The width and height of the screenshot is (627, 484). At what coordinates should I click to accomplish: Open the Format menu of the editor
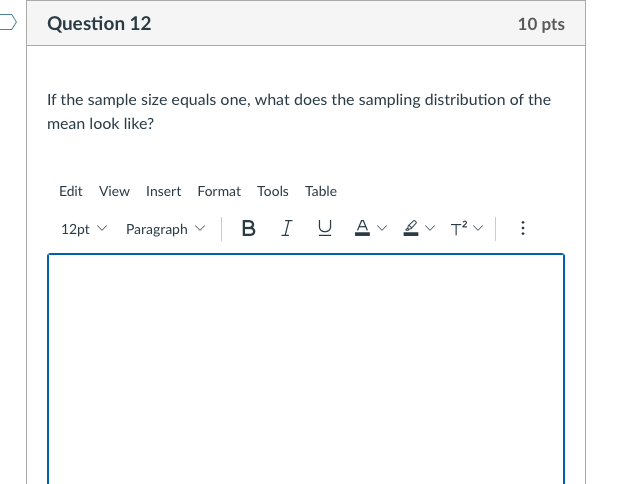219,191
